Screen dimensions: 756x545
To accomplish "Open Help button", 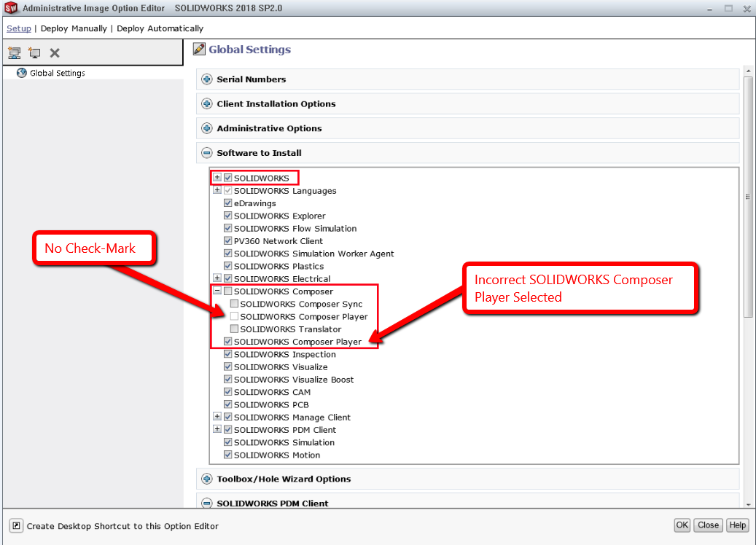I will pos(737,525).
